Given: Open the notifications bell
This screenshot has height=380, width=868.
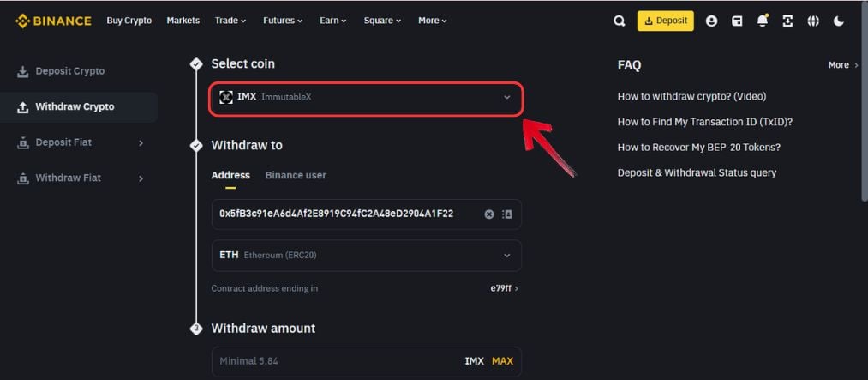Looking at the screenshot, I should coord(763,21).
